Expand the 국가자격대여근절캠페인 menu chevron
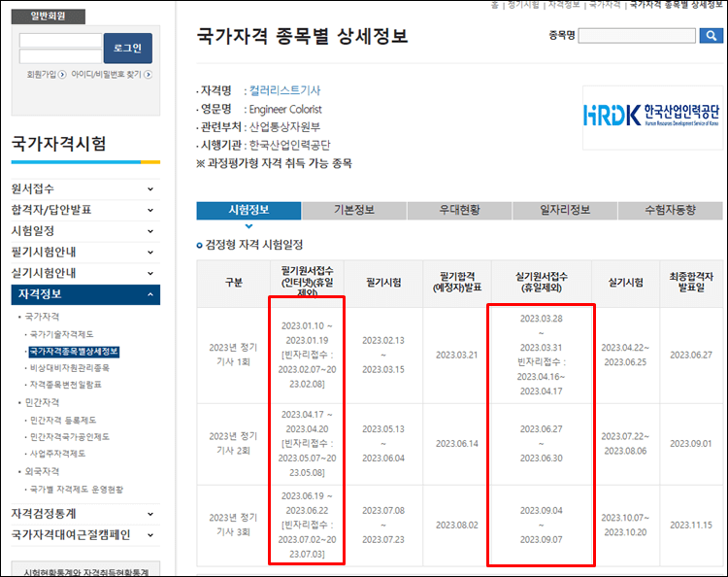Image resolution: width=728 pixels, height=577 pixels. point(150,535)
